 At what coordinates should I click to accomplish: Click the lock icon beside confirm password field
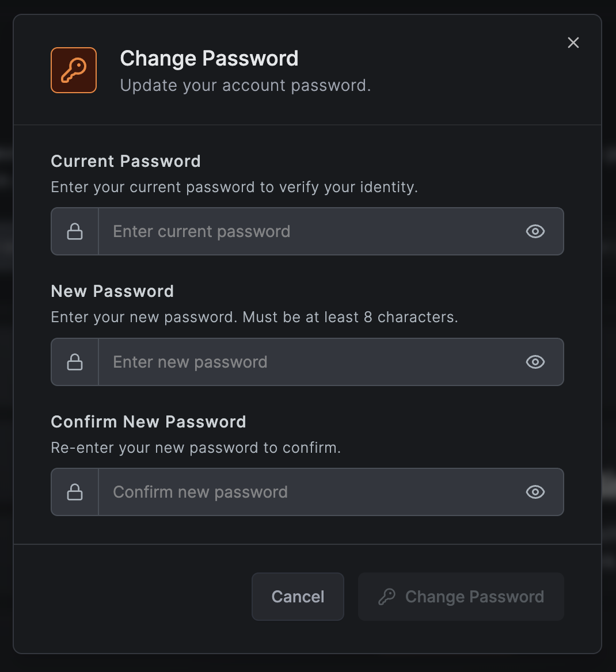coord(74,492)
